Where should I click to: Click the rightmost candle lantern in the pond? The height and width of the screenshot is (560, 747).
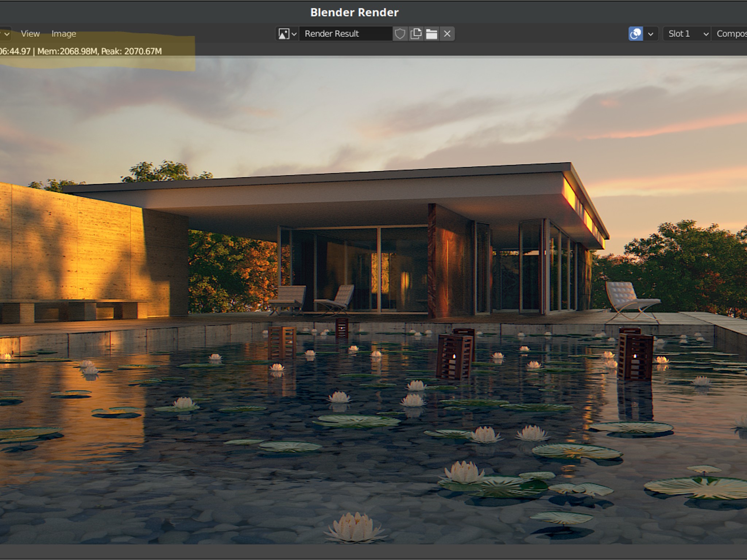pos(635,355)
